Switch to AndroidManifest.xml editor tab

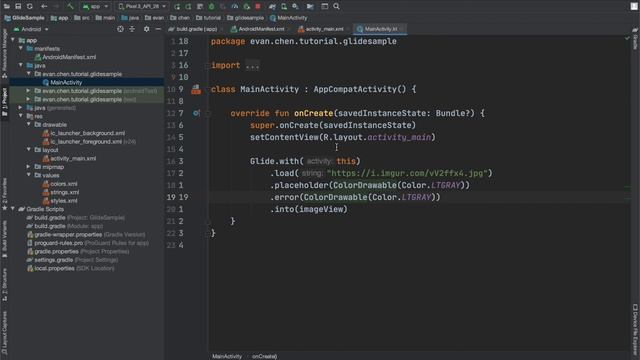(260, 29)
